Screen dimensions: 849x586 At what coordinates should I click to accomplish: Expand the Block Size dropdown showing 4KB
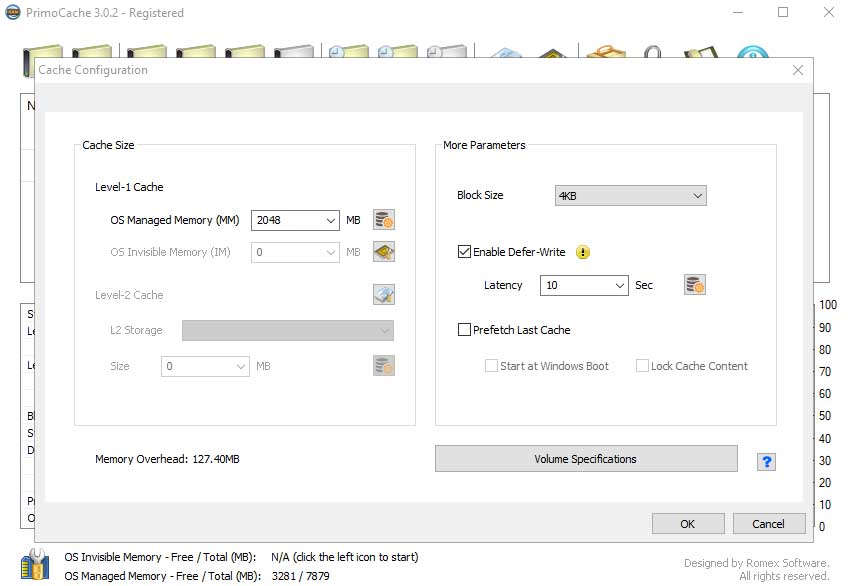click(631, 196)
